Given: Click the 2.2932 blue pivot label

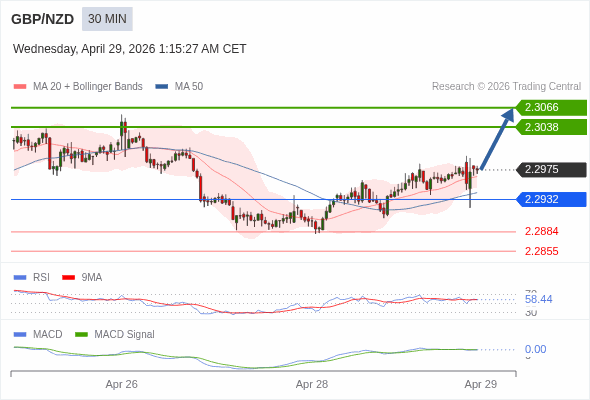Looking at the screenshot, I should [x=551, y=199].
